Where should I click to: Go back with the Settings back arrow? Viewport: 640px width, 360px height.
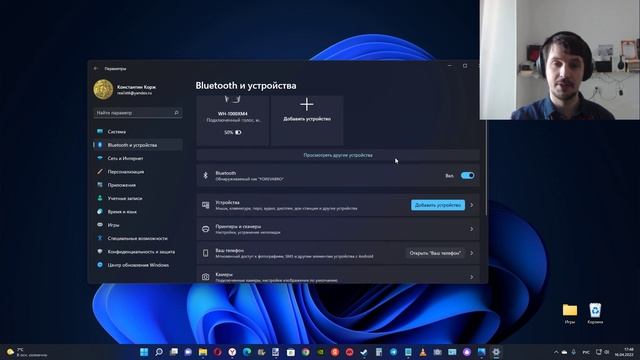(96, 69)
